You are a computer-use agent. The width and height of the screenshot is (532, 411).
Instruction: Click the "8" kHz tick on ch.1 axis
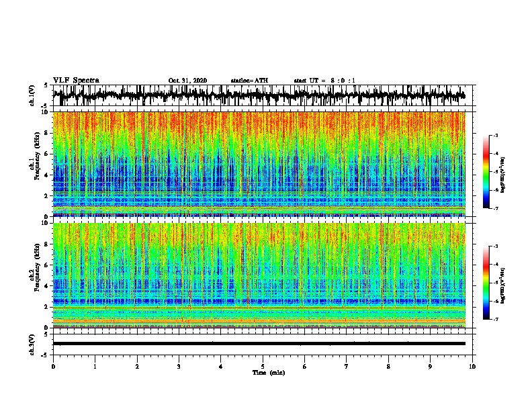click(47, 133)
